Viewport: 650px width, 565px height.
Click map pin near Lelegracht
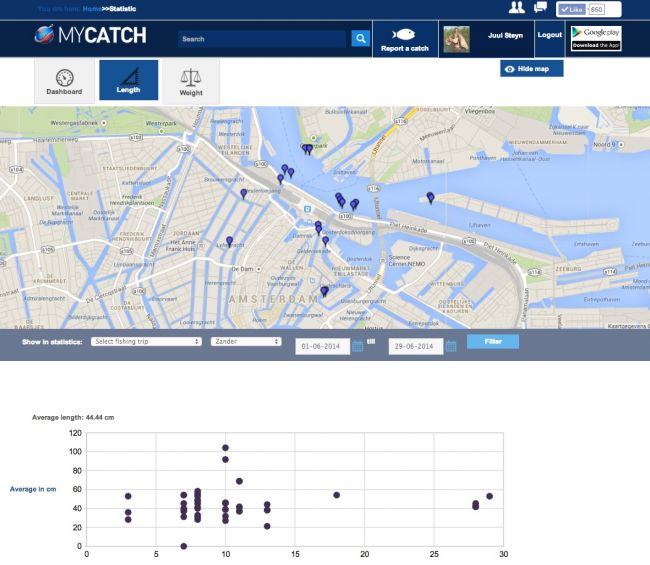(x=229, y=241)
